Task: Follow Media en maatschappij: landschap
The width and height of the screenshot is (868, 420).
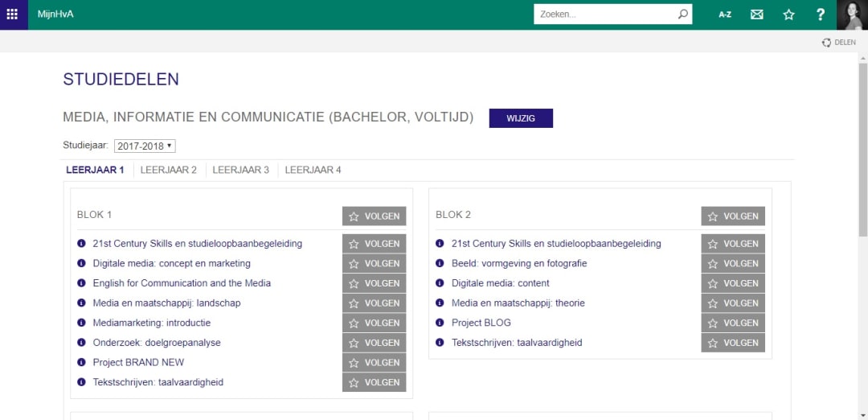Action: (x=375, y=303)
